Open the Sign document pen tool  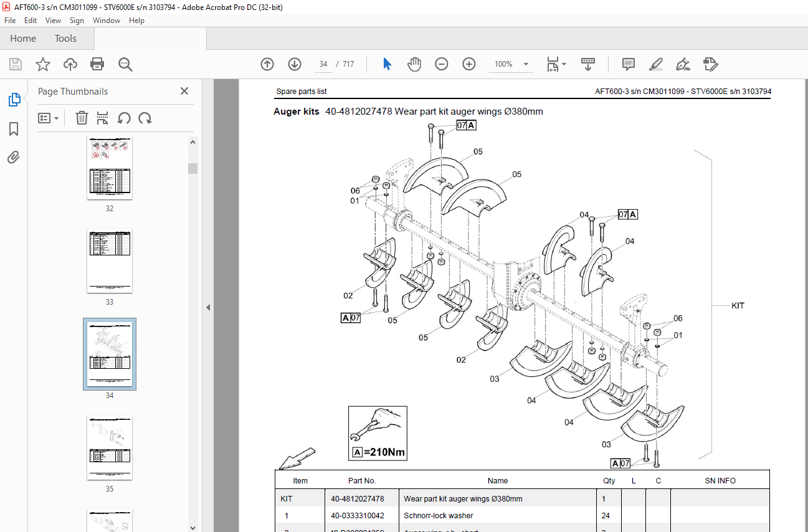(683, 64)
